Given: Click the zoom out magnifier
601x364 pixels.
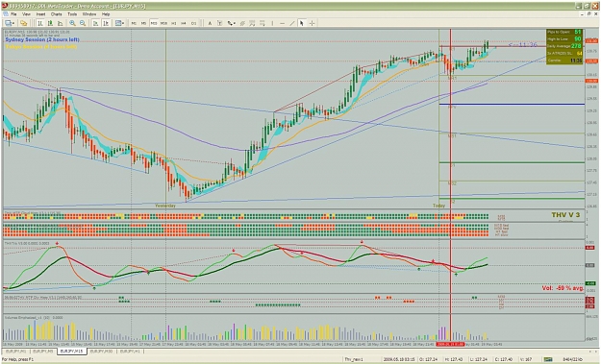Looking at the screenshot, I should 83,23.
